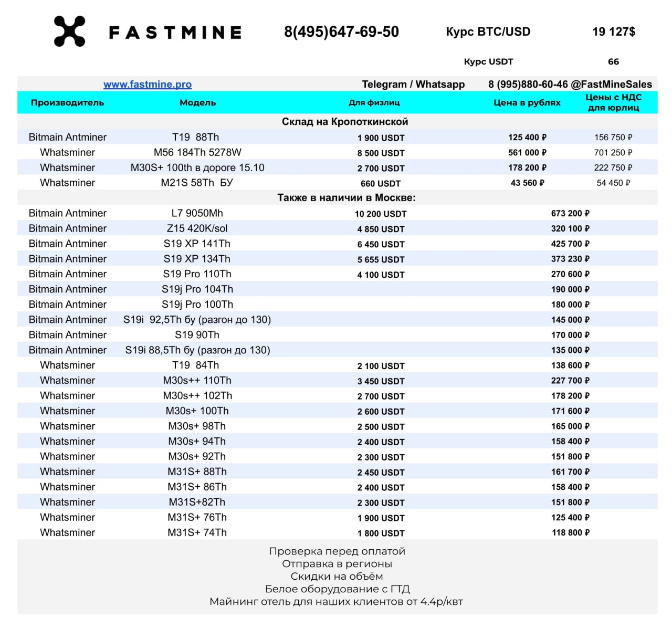Click the Белое оборудование с ГТД line

[x=337, y=589]
